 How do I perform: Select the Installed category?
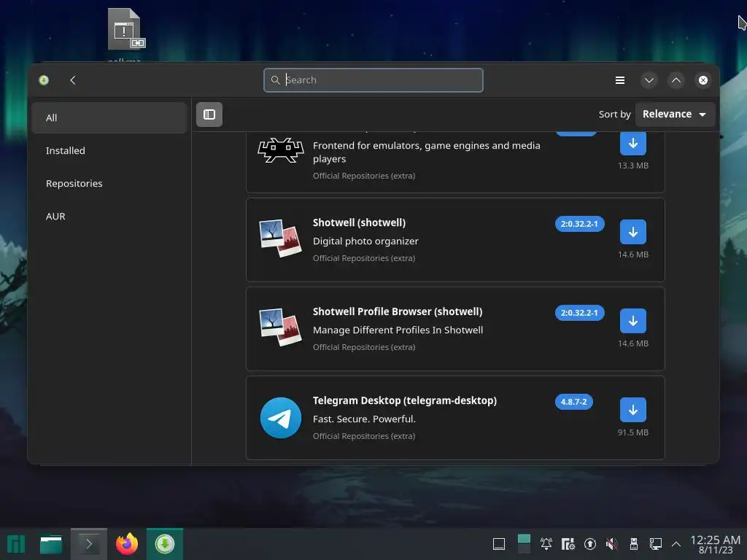[x=109, y=150]
